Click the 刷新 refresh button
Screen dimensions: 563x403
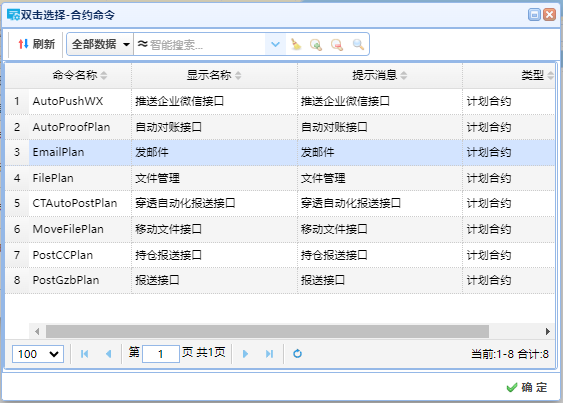point(37,44)
